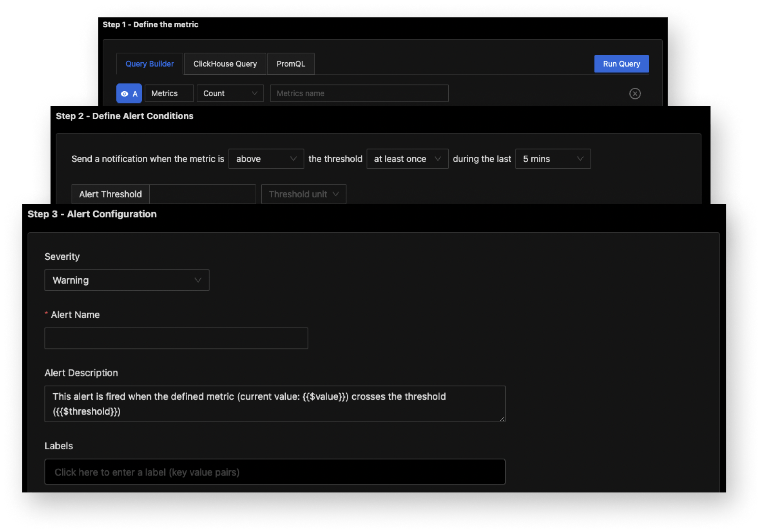The width and height of the screenshot is (761, 532).
Task: Switch to Query Builder tab
Action: coord(149,64)
